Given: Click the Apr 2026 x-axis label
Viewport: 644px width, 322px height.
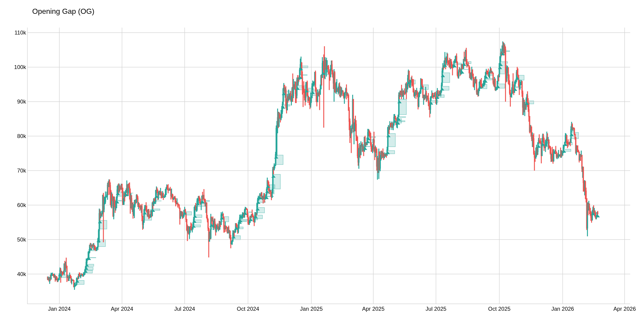Looking at the screenshot, I should (x=624, y=309).
